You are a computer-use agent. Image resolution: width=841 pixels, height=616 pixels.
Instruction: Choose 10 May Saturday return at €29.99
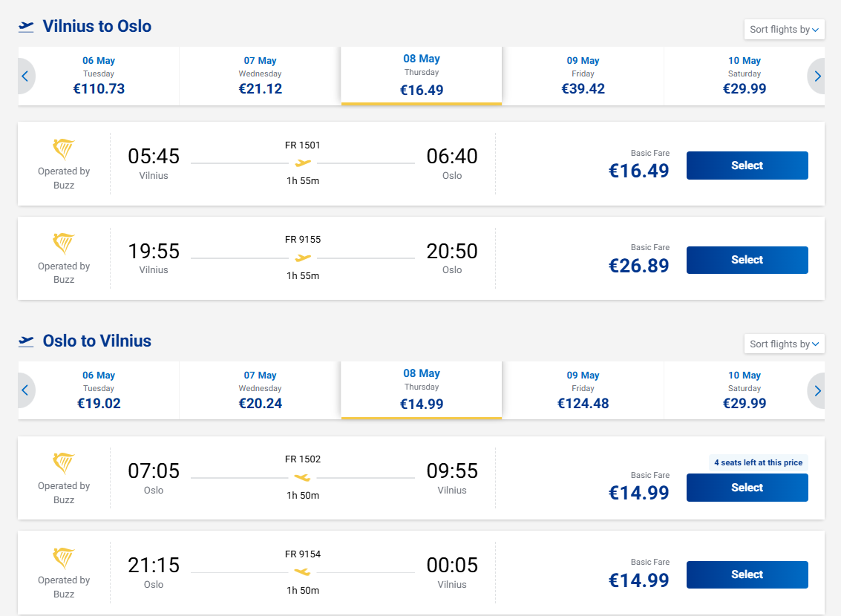tap(745, 390)
